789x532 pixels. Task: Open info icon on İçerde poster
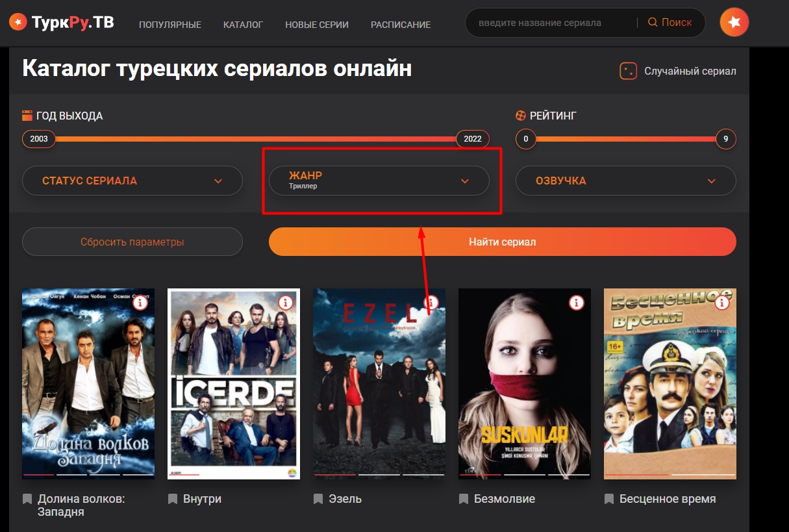pos(286,303)
